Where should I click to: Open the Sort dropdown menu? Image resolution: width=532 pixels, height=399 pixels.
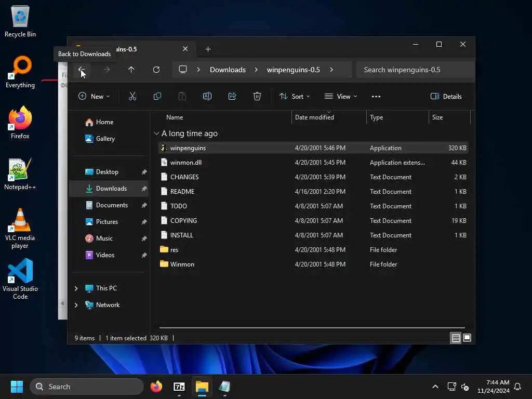coord(295,96)
